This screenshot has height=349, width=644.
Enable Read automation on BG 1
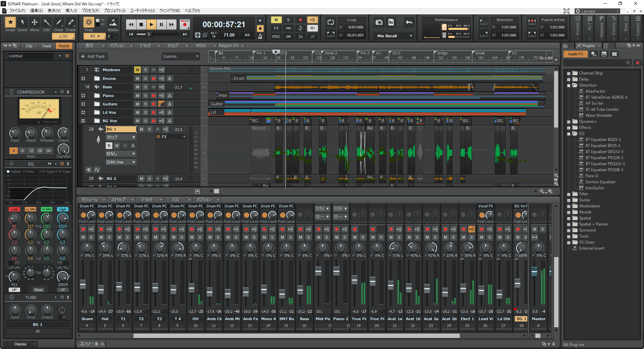(109, 146)
